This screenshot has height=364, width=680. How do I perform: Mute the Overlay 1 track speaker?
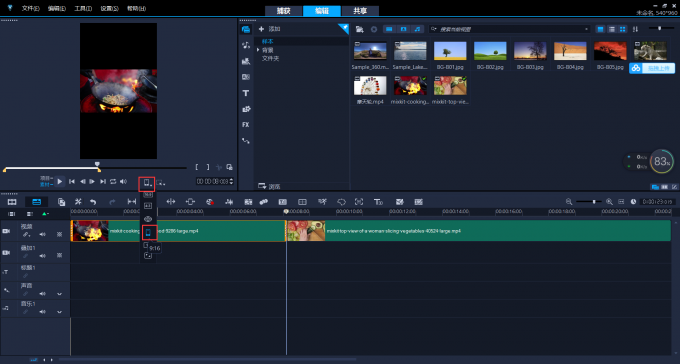click(x=42, y=256)
